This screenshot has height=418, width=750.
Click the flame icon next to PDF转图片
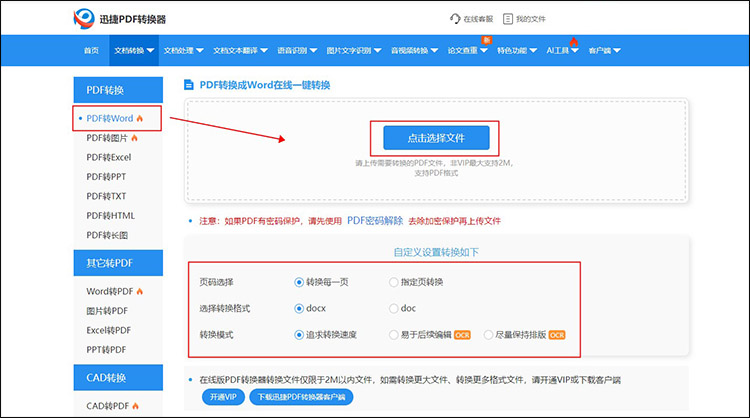134,138
